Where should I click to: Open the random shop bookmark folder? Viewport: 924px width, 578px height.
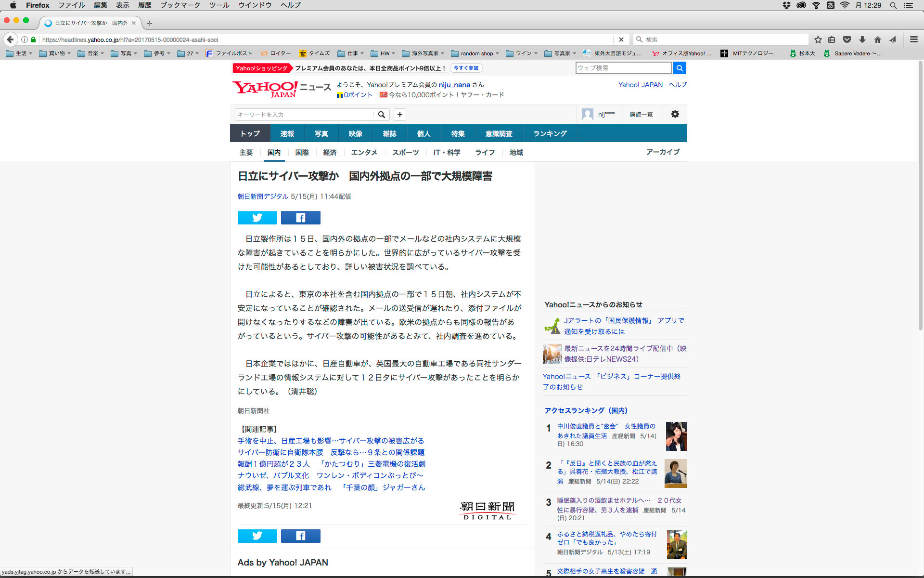click(x=475, y=53)
